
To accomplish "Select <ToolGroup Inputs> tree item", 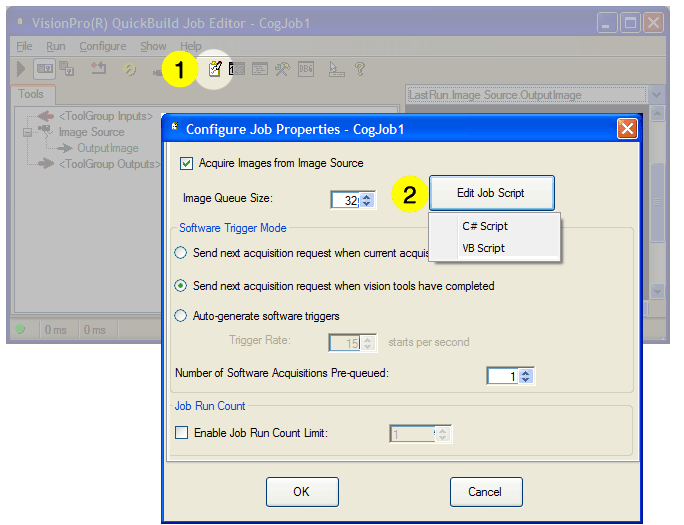I will click(x=106, y=116).
